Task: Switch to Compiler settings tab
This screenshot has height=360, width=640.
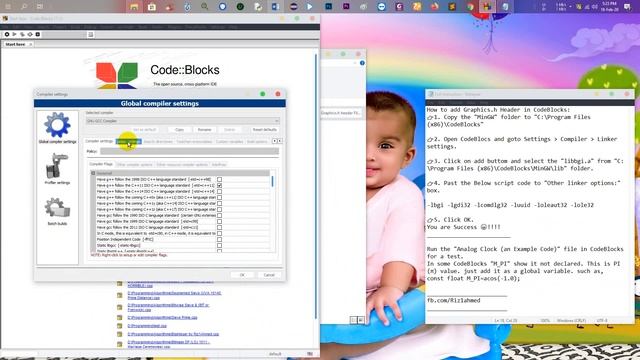Action: 99,141
